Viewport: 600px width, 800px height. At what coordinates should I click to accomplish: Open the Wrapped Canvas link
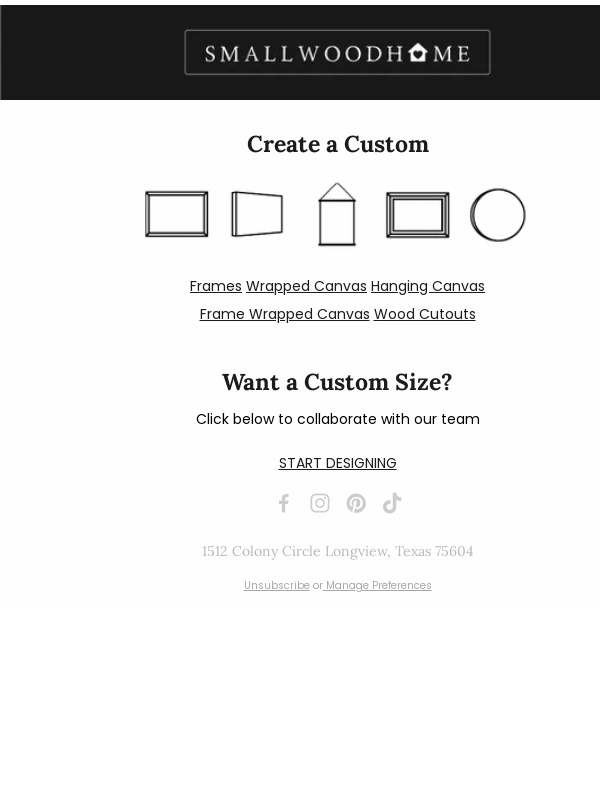[x=306, y=286]
